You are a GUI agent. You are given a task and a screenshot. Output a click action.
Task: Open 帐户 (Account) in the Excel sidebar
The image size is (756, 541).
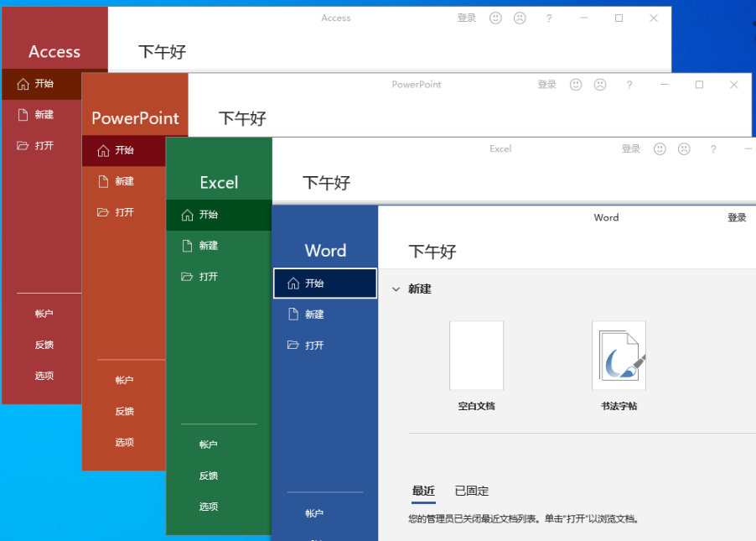tap(209, 445)
